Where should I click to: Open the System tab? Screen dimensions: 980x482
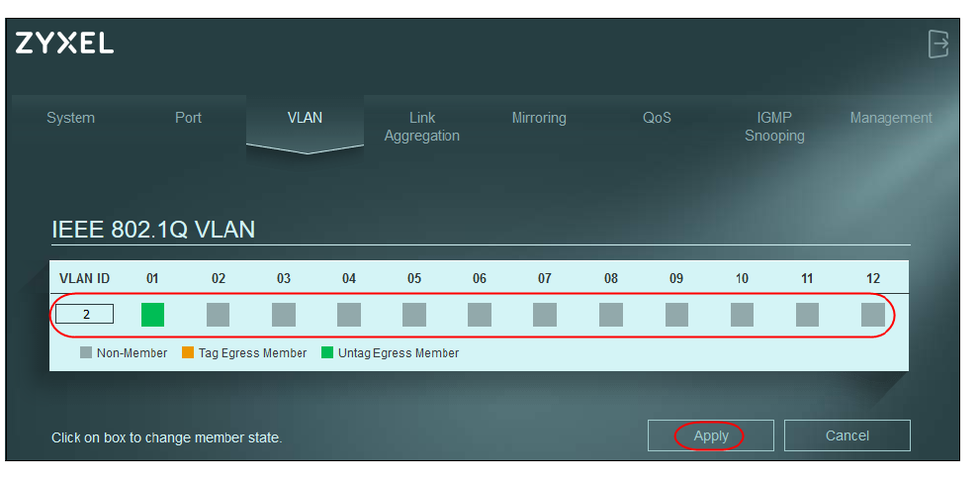(71, 118)
